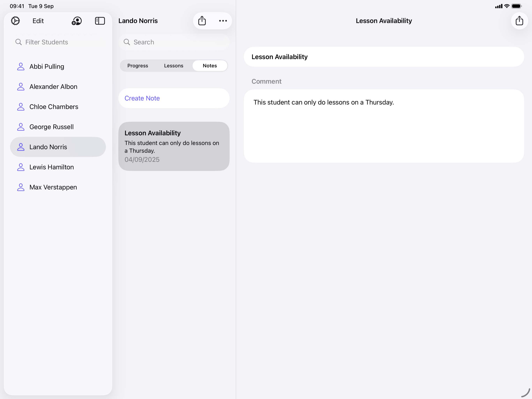Screen dimensions: 532x399
Task: Select student George Russell
Action: 51,127
